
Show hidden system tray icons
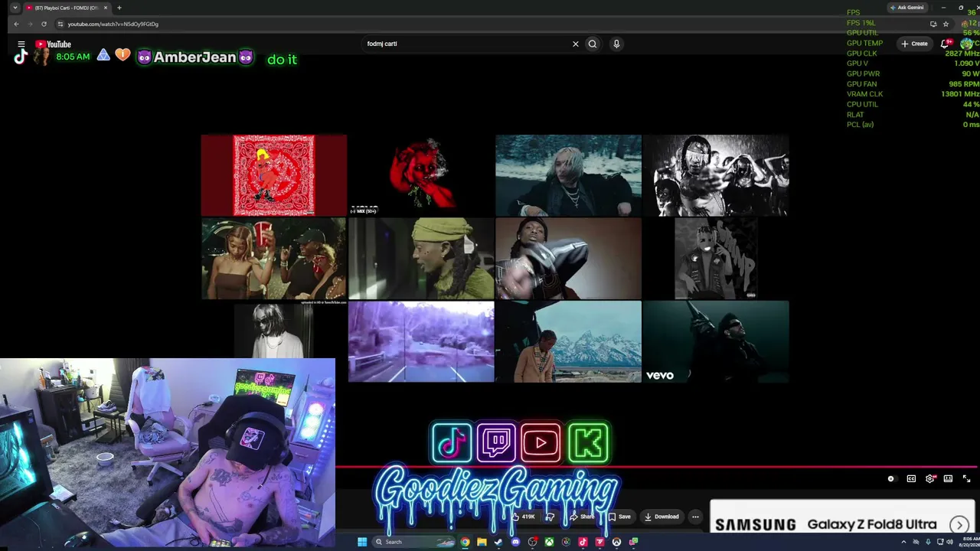point(903,542)
